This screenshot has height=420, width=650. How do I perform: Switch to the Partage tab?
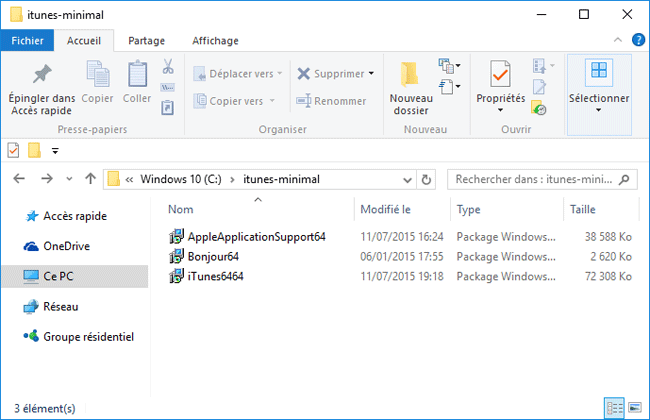pos(146,40)
